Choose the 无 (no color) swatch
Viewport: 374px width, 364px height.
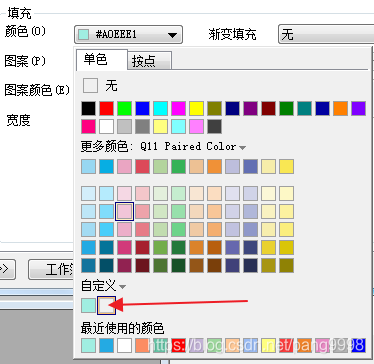[90, 86]
